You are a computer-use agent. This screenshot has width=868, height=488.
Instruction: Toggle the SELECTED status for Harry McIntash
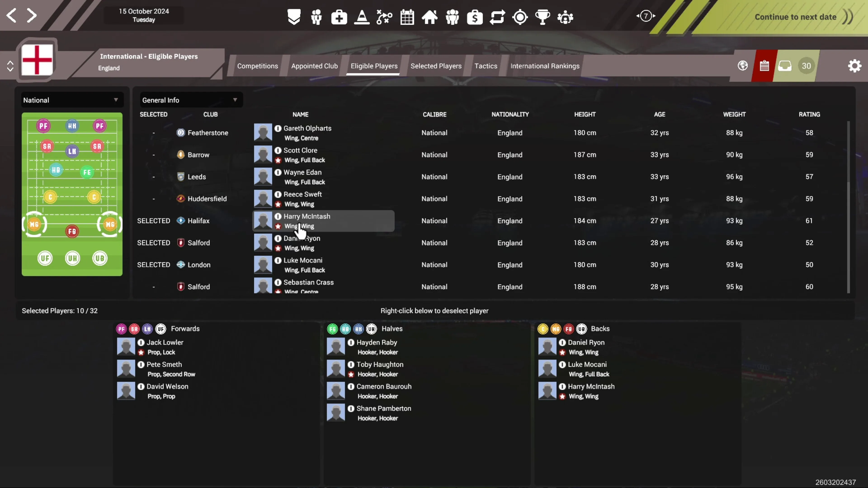click(153, 221)
